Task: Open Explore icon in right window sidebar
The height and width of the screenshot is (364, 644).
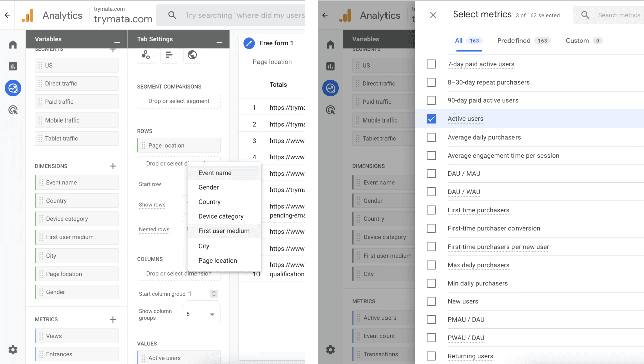Action: (x=330, y=88)
